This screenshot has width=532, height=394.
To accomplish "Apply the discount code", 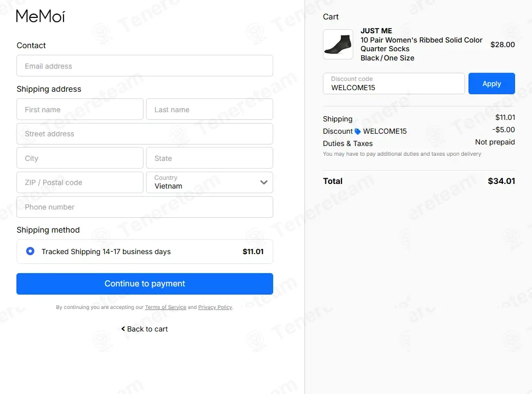I will pos(492,84).
